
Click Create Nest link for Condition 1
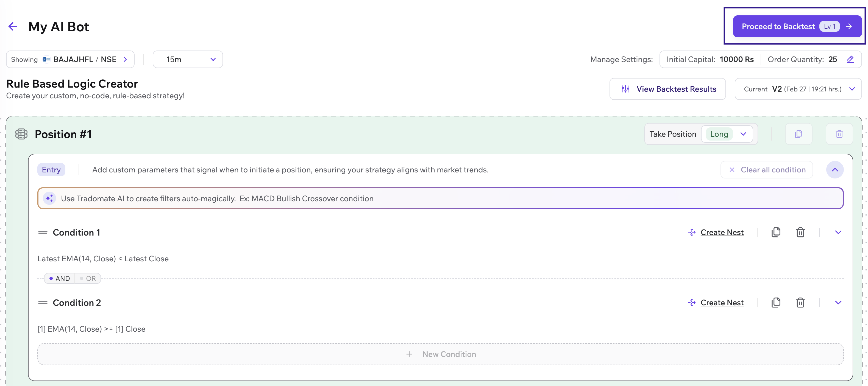click(722, 233)
